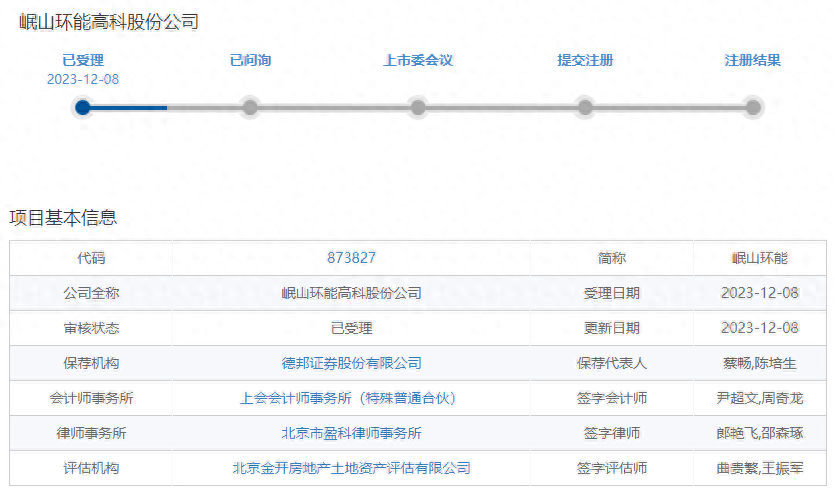Click the 保荐代表人 label cell
This screenshot has height=493, width=835.
tap(612, 363)
